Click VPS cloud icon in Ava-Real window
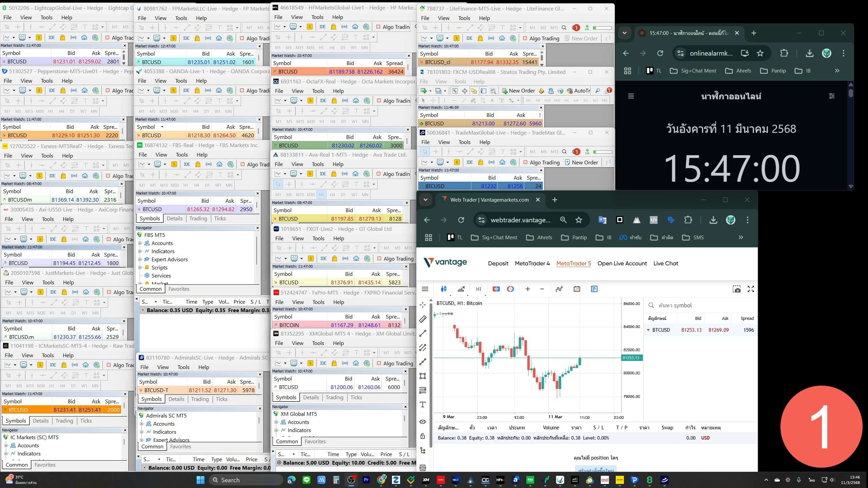This screenshot has width=868, height=488. (x=355, y=174)
